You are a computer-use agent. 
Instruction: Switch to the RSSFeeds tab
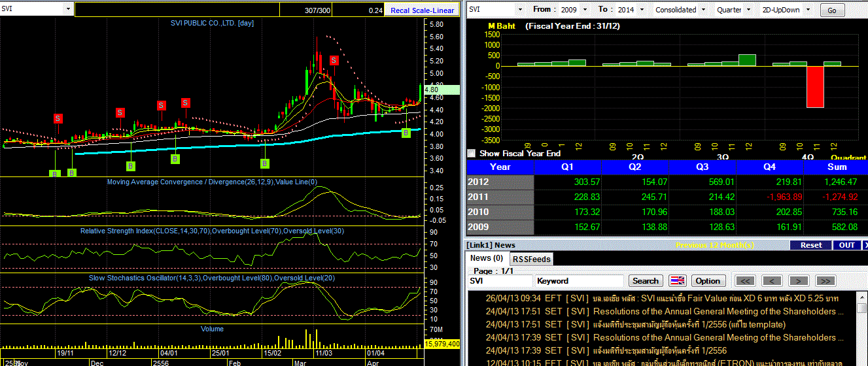click(x=530, y=259)
